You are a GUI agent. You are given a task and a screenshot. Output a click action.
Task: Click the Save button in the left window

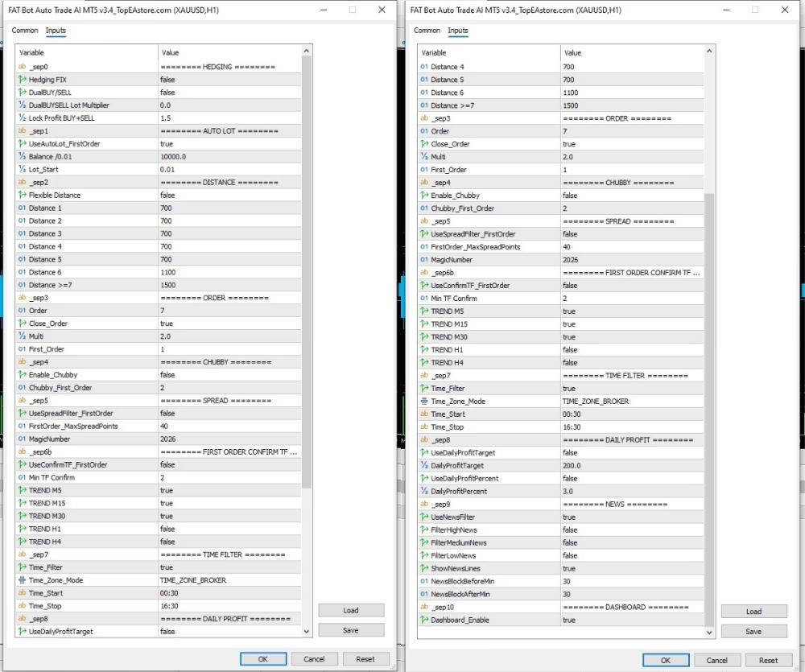[x=351, y=630]
